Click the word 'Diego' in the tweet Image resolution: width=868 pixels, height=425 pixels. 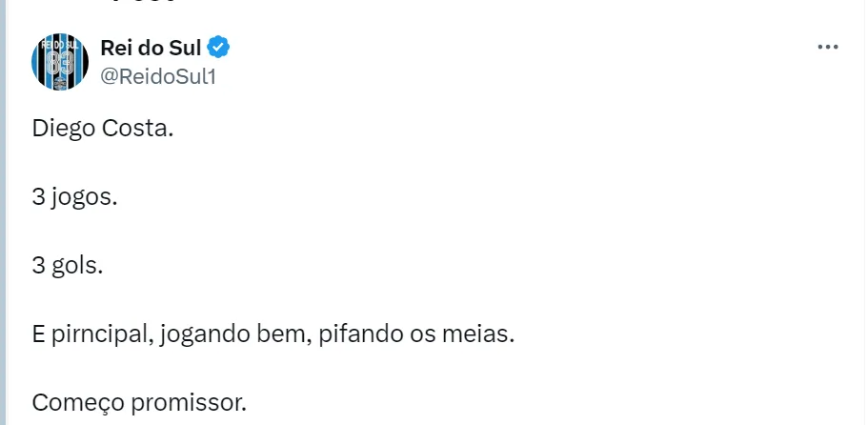pos(63,130)
